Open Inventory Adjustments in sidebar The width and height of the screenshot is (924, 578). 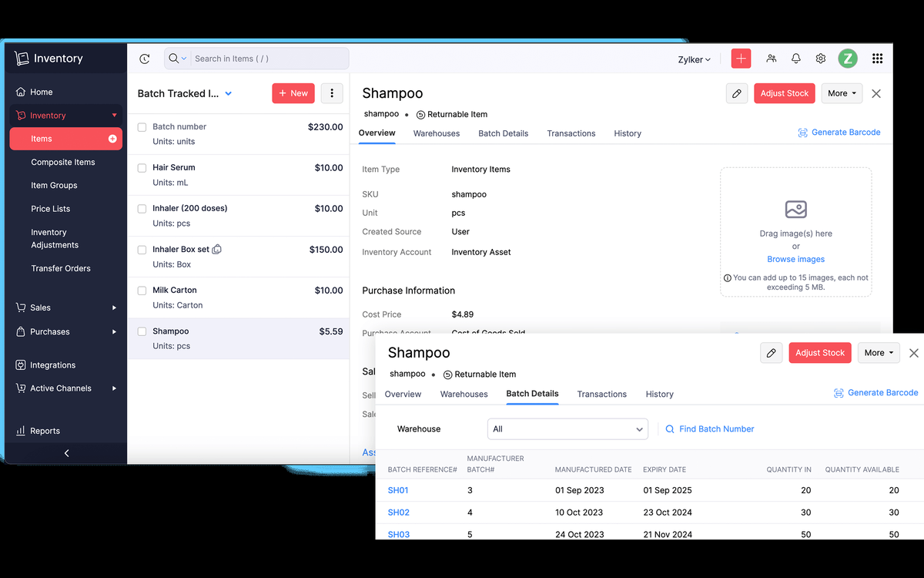coord(55,239)
